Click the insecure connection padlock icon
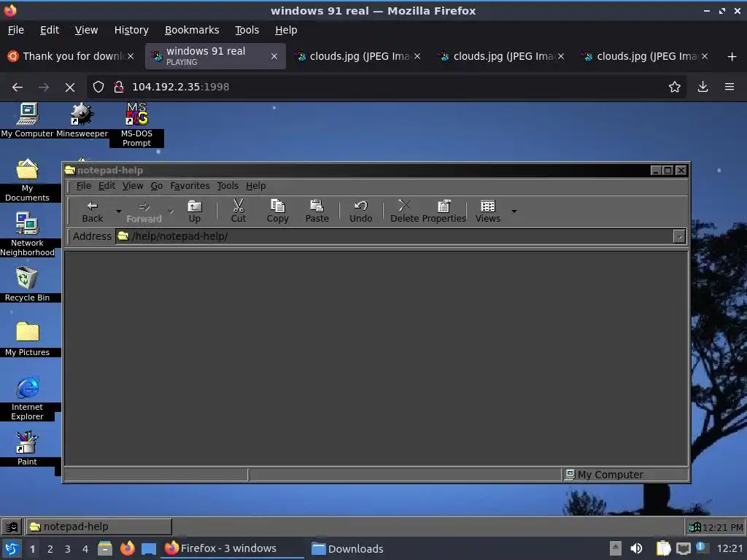The image size is (747, 560). pyautogui.click(x=119, y=87)
